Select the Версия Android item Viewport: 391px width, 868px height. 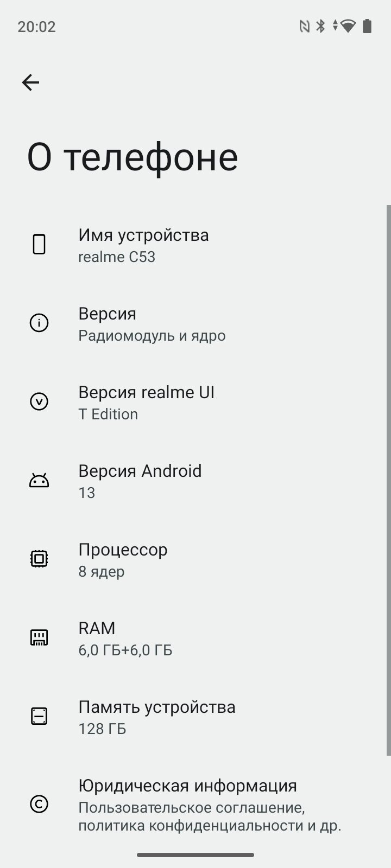(x=195, y=481)
